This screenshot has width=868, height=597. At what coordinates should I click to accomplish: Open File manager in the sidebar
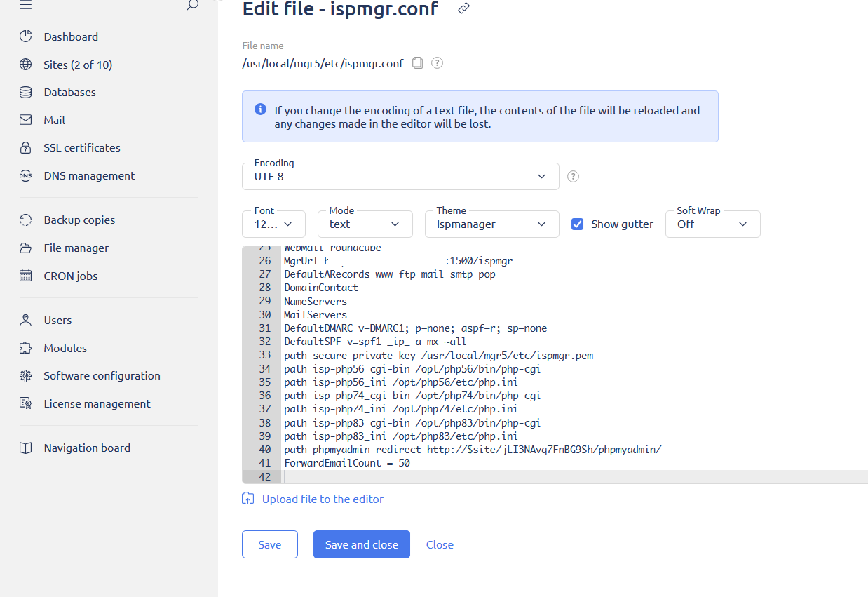pyautogui.click(x=76, y=248)
